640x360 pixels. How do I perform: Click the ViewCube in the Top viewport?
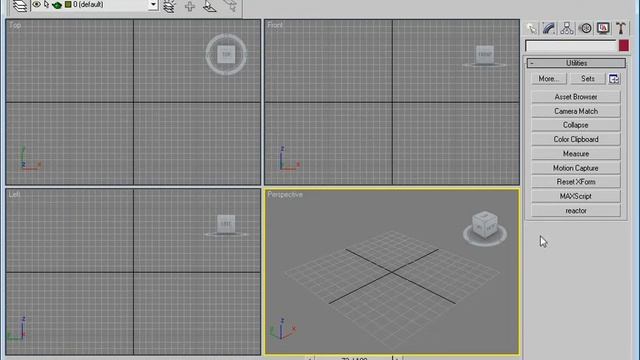click(x=226, y=54)
